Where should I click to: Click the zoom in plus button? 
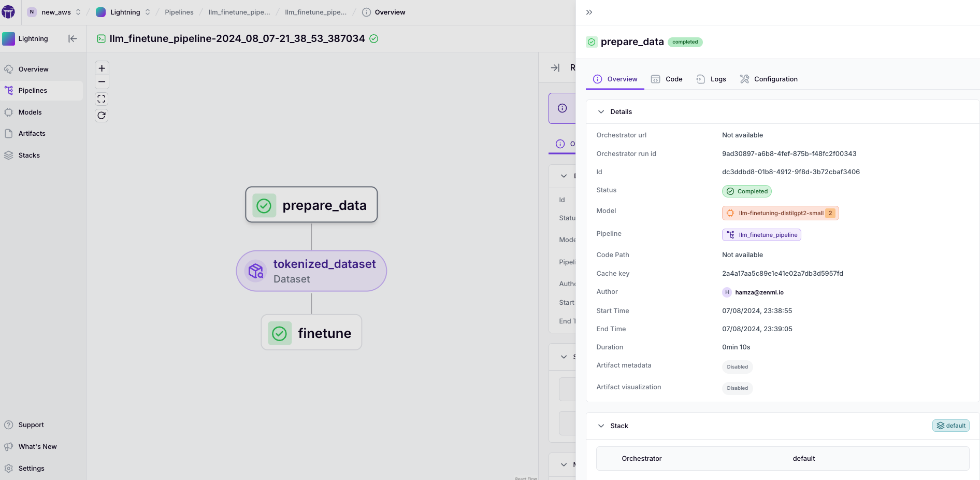(102, 68)
